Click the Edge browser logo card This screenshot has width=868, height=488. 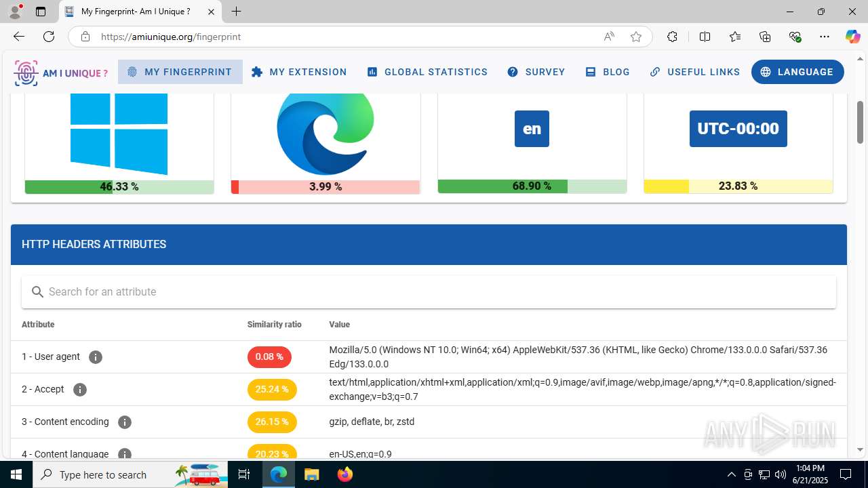click(325, 134)
